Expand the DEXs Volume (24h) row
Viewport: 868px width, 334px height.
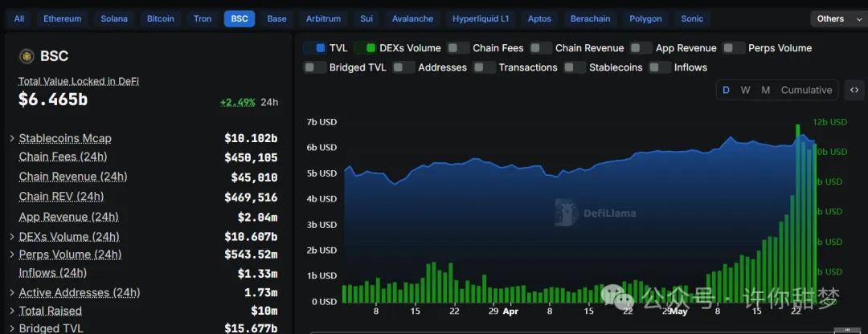12,237
